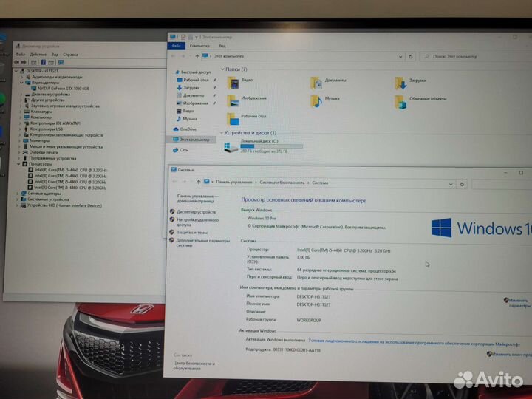Collapse Папки (7) section header
Viewport: 532px width, 399px height.
coord(222,69)
